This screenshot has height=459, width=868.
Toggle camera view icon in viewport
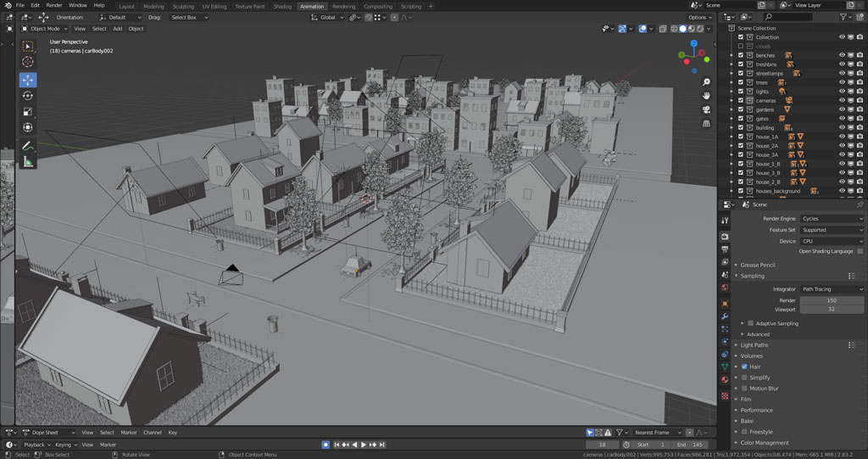[x=706, y=109]
